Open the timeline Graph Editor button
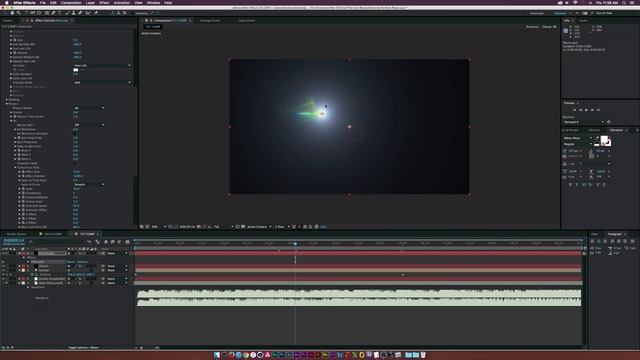The image size is (640, 360). pyautogui.click(x=127, y=242)
